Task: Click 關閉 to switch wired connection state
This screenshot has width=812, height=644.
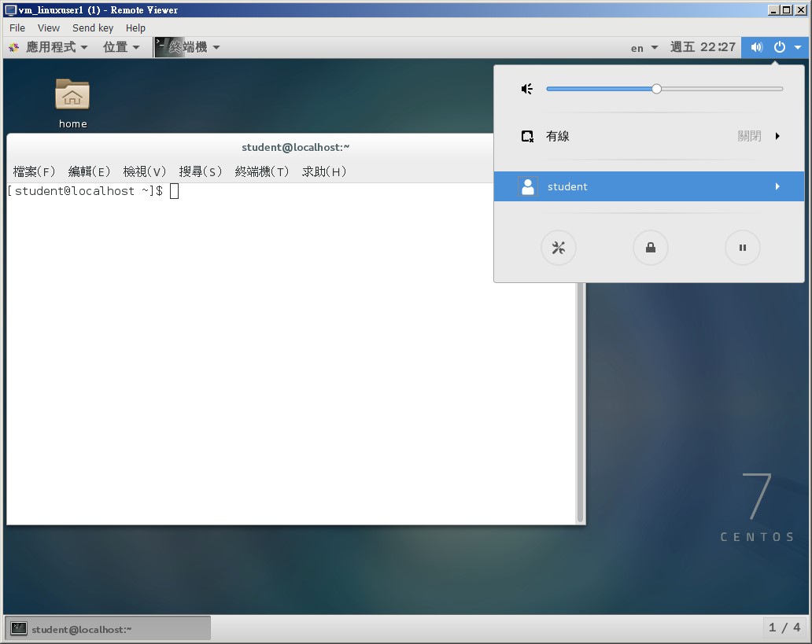Action: click(748, 135)
